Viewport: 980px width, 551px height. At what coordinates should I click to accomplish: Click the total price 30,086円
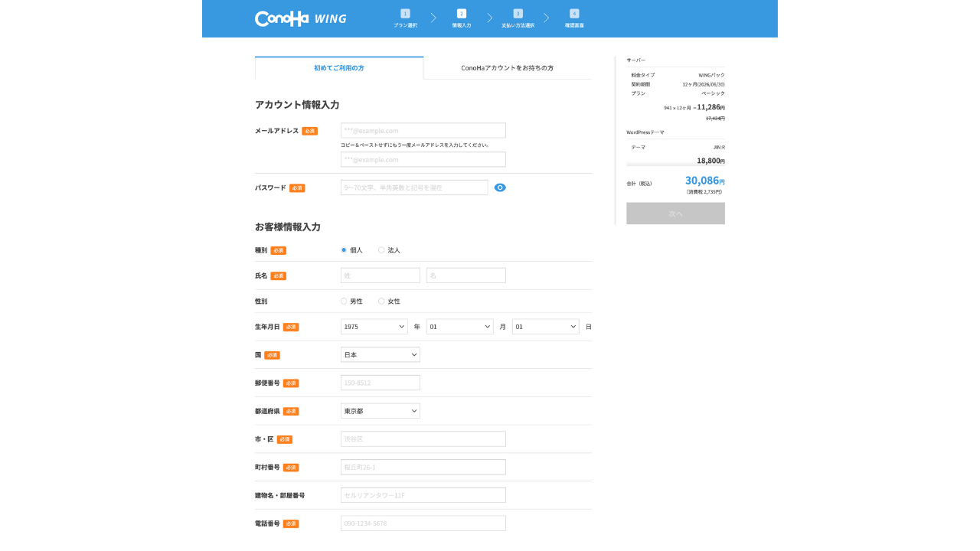pyautogui.click(x=704, y=181)
